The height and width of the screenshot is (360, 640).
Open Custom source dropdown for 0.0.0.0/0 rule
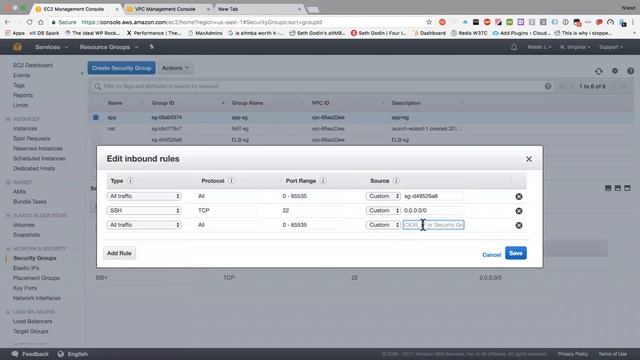pos(383,211)
